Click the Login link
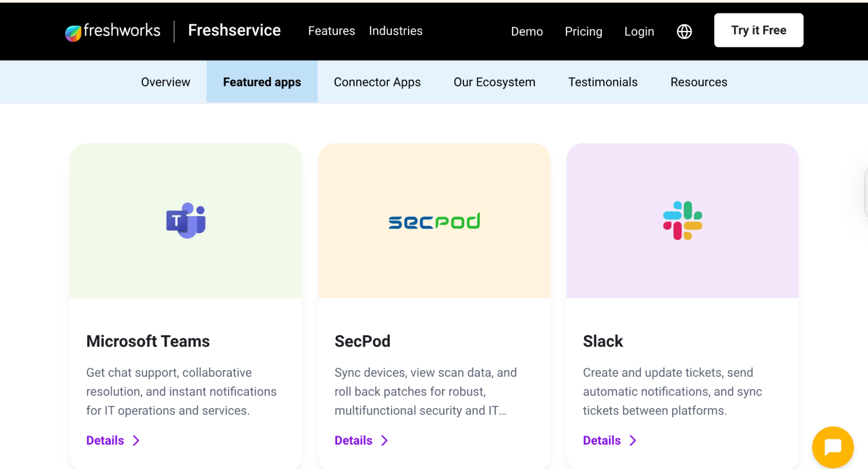The image size is (868, 469). pyautogui.click(x=639, y=31)
